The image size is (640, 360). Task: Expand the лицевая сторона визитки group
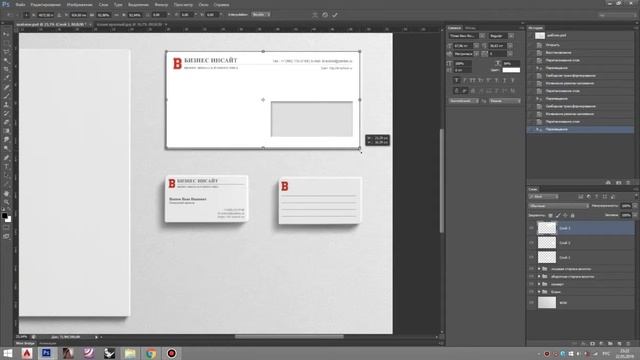pos(539,269)
